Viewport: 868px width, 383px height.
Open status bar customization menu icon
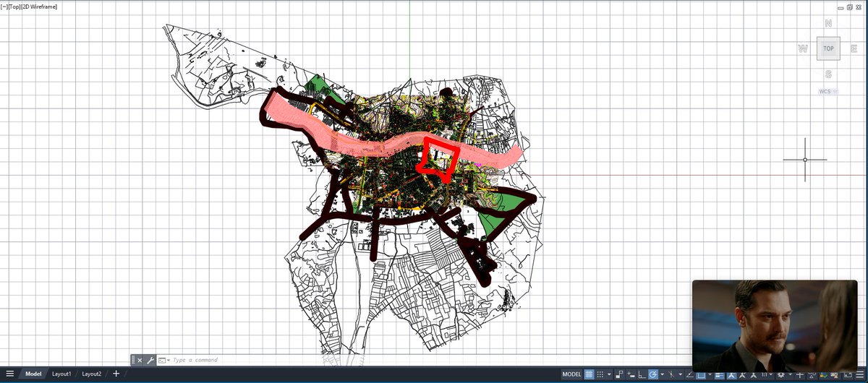(x=859, y=374)
